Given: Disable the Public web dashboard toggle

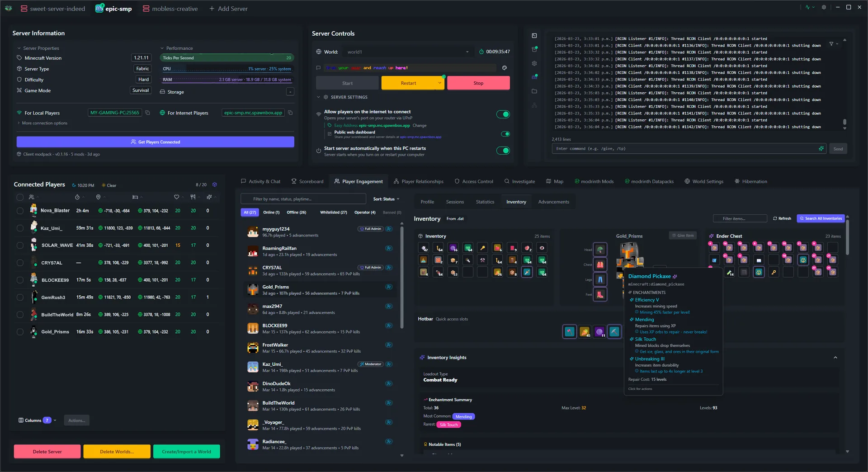Looking at the screenshot, I should 505,134.
